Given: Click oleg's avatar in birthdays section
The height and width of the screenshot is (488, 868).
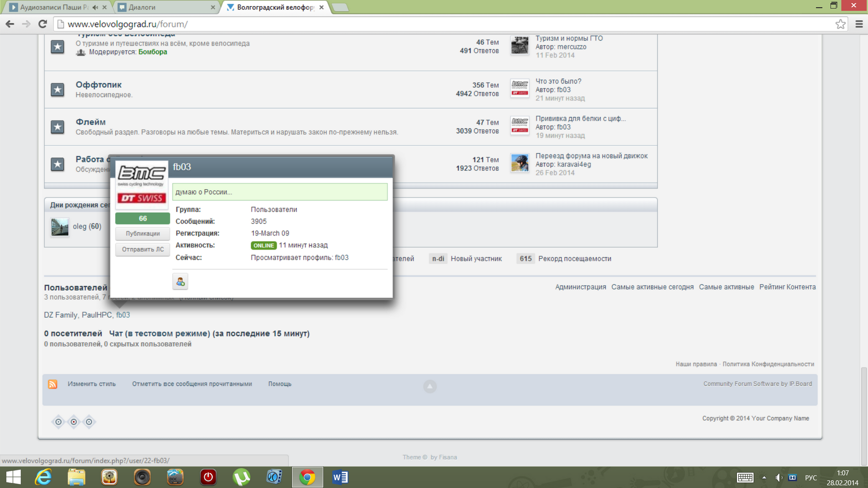Looking at the screenshot, I should pos(59,227).
